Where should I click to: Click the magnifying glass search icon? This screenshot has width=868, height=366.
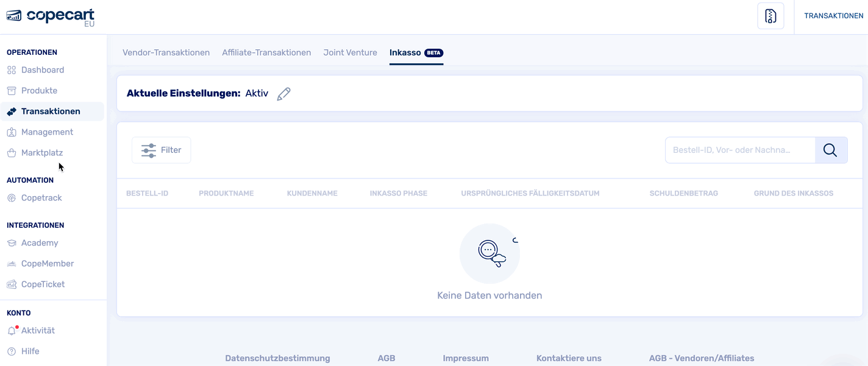click(830, 150)
